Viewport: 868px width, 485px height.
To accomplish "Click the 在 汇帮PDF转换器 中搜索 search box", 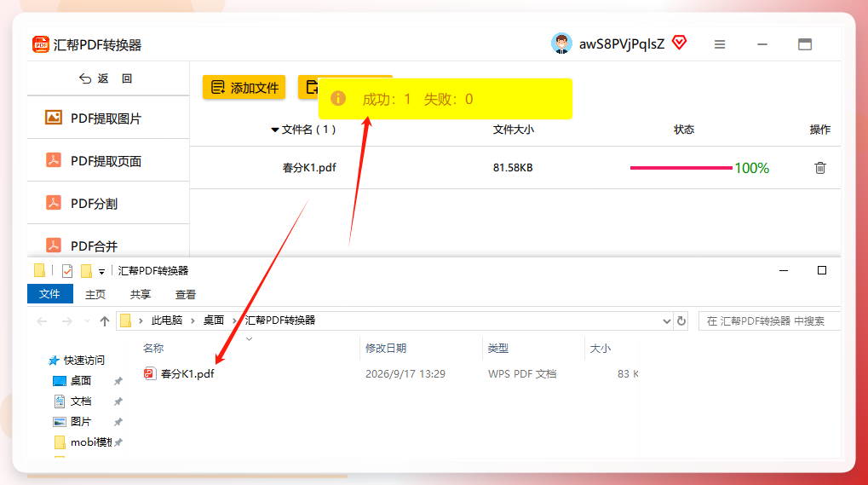I will (x=770, y=321).
